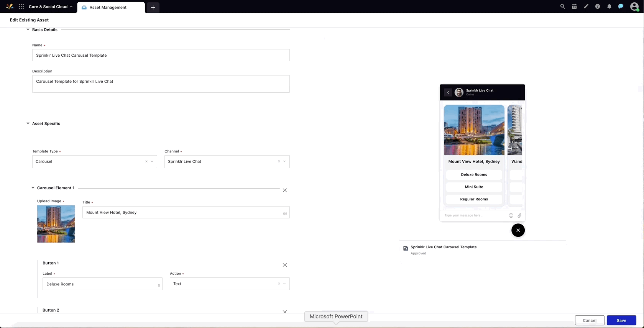The width and height of the screenshot is (644, 328).
Task: Clear the Template Type Carousel selection
Action: point(146,161)
